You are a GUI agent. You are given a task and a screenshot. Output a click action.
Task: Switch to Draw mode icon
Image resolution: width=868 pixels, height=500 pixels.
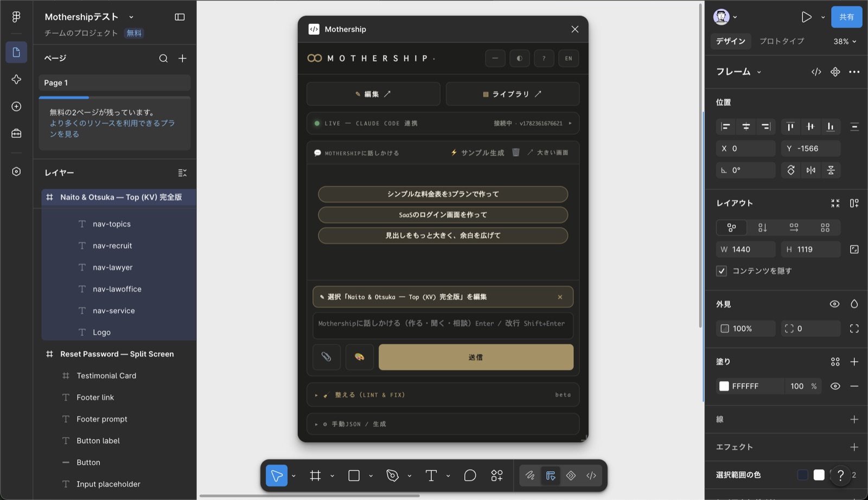[530, 476]
